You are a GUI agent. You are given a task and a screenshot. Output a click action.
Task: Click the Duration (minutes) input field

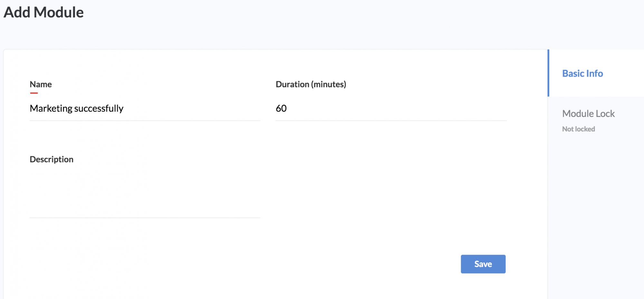(391, 109)
